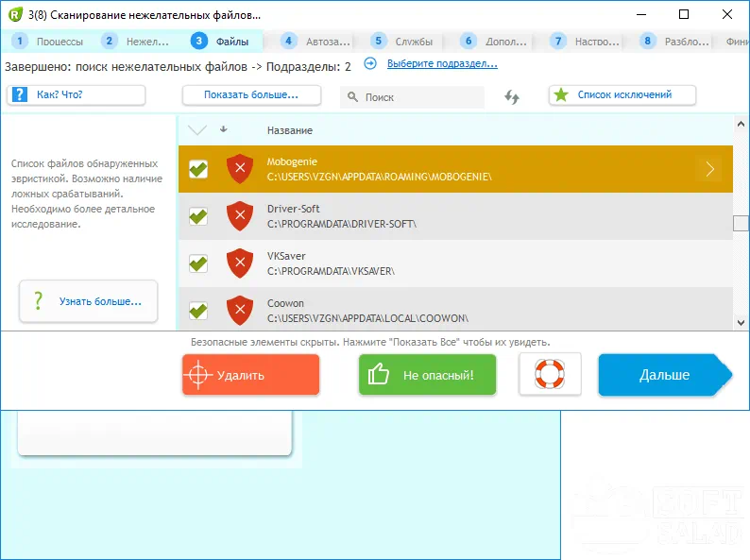
Task: Click the lifebuoy help icon button
Action: pyautogui.click(x=550, y=374)
